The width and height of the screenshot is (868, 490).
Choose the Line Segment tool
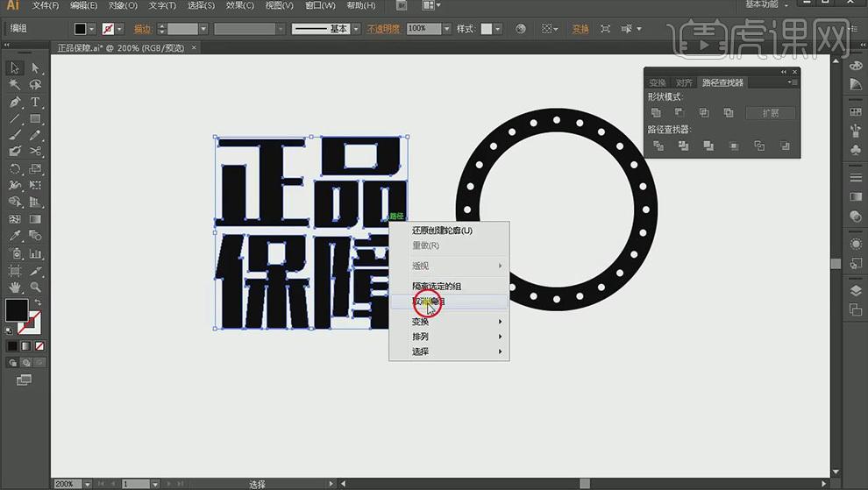(14, 118)
